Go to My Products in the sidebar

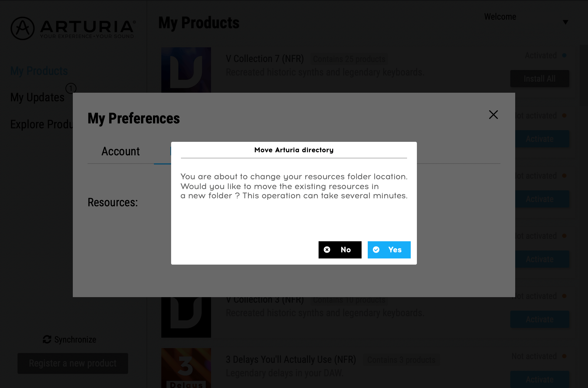[39, 71]
